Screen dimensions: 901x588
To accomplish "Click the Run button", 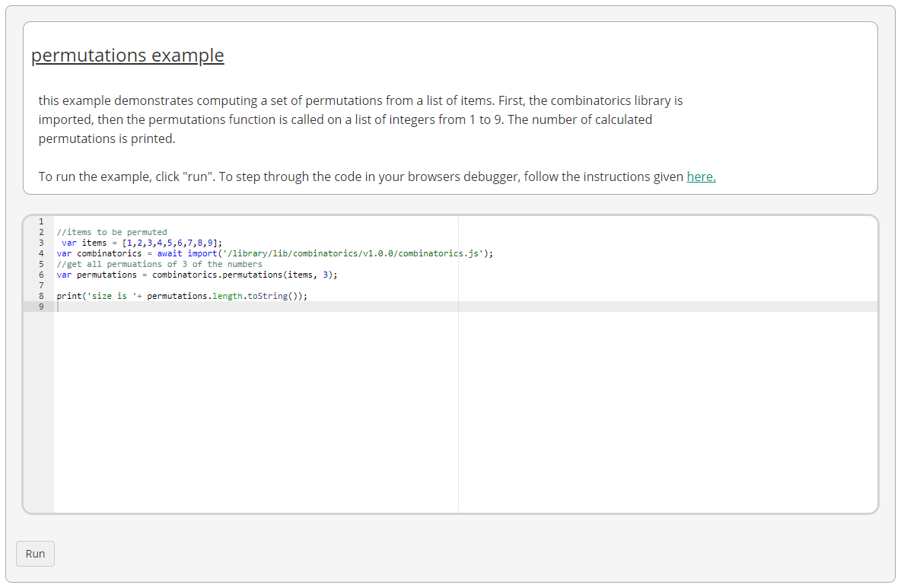I will click(x=35, y=554).
